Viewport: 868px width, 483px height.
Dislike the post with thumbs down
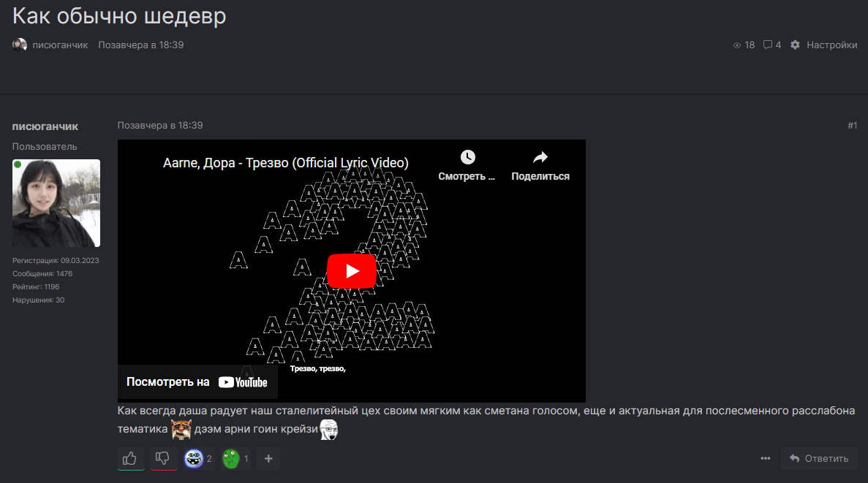163,458
